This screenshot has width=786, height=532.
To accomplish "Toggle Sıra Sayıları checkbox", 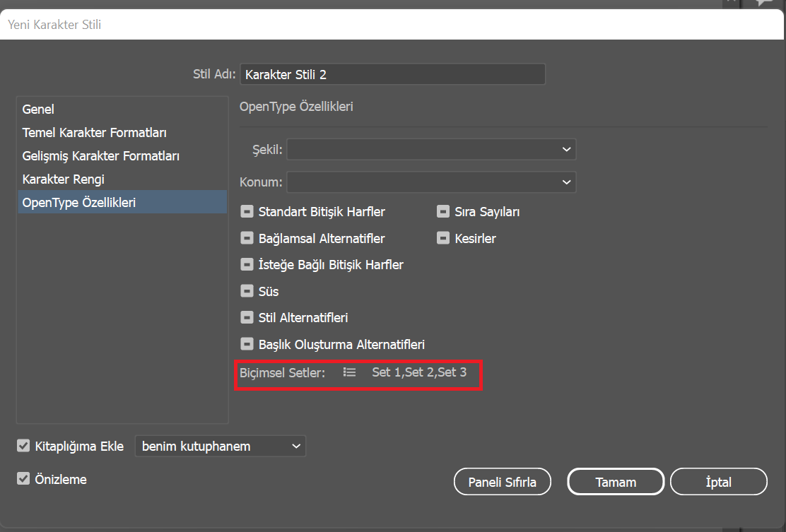I will pos(443,211).
